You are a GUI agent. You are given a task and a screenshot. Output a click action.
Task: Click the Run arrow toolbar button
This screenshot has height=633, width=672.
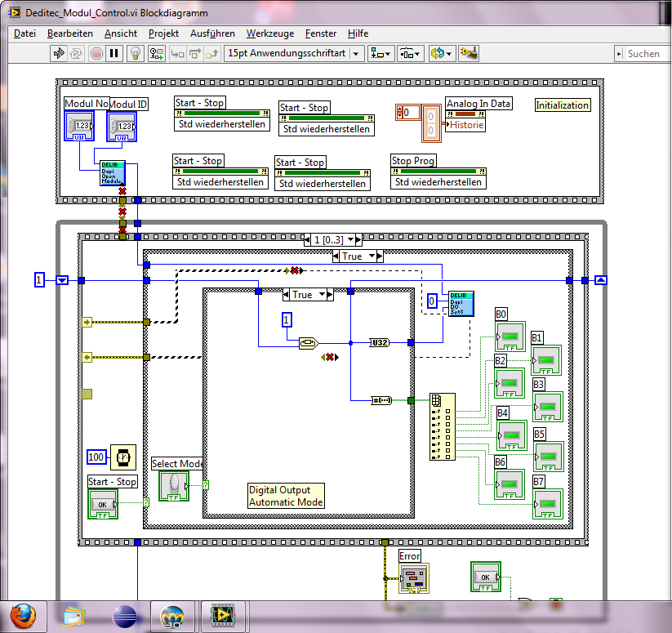[x=59, y=54]
